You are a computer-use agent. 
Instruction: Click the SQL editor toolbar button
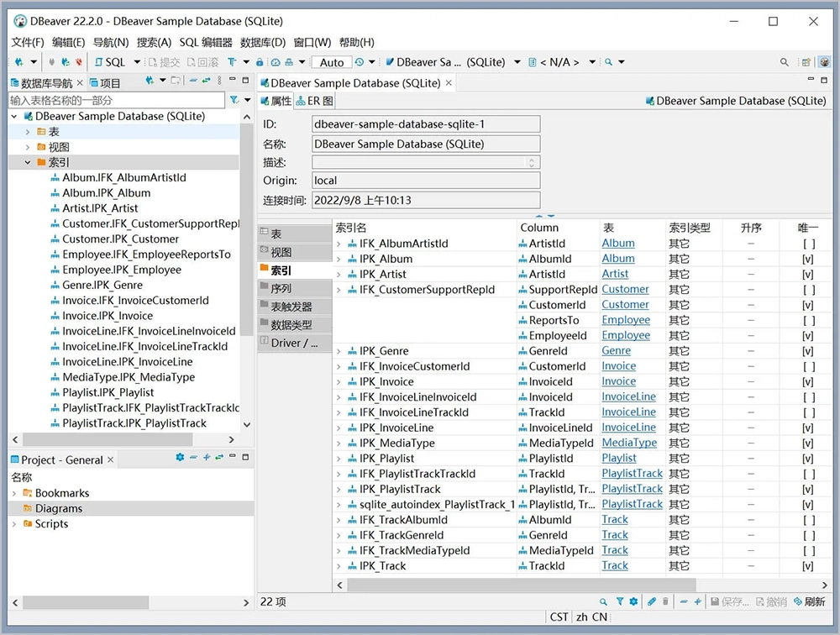coord(109,62)
